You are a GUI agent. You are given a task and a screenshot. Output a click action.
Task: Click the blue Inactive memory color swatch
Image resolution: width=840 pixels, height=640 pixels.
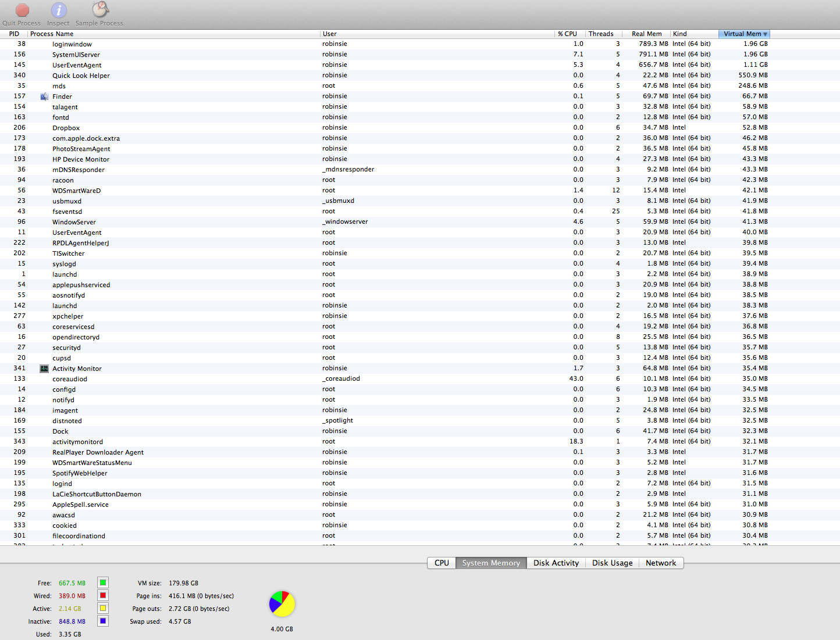pos(103,621)
